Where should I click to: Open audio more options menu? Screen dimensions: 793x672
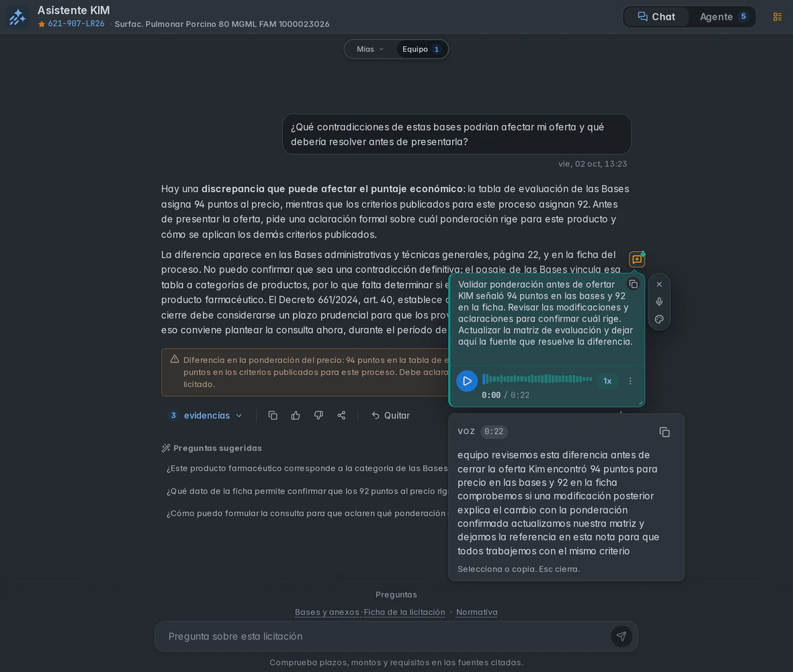[x=630, y=381]
